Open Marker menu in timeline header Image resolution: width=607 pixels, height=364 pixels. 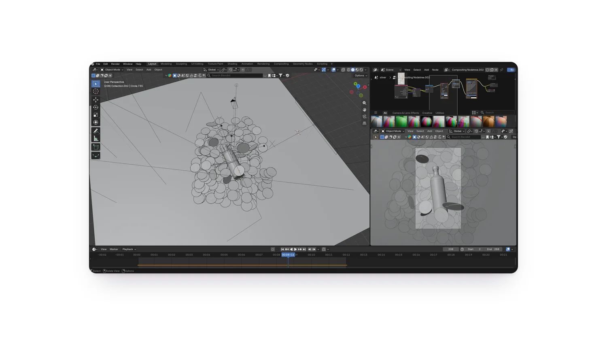(114, 249)
